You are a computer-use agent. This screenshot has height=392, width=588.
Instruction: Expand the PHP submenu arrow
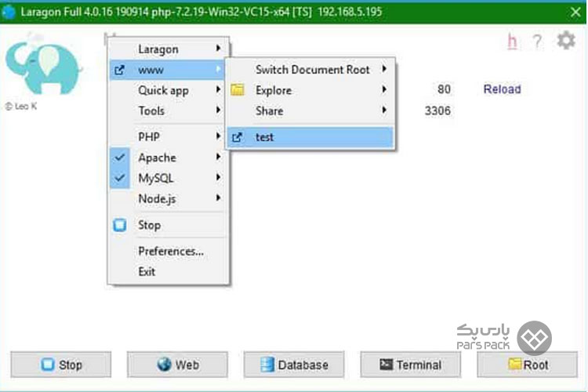[218, 136]
